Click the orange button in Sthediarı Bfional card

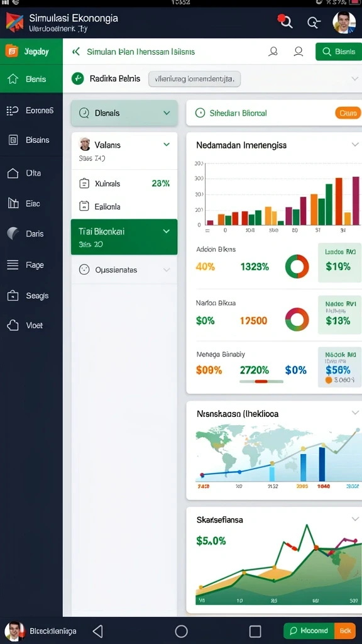click(348, 113)
